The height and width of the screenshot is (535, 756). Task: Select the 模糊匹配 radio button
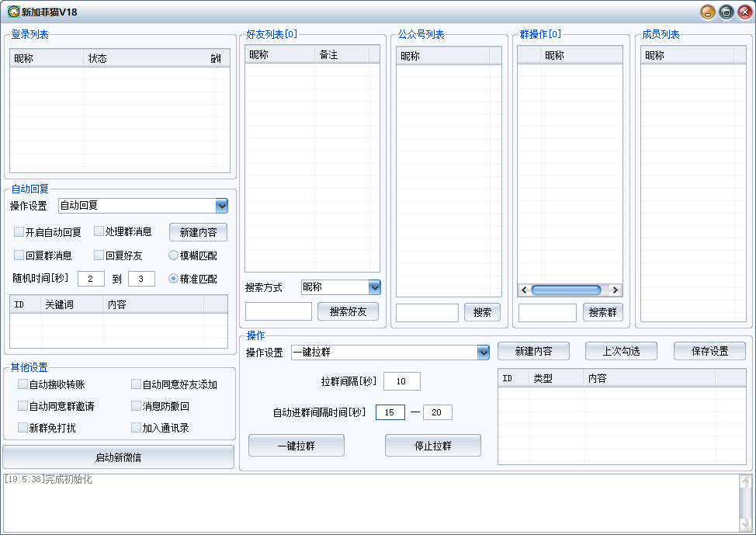point(174,255)
